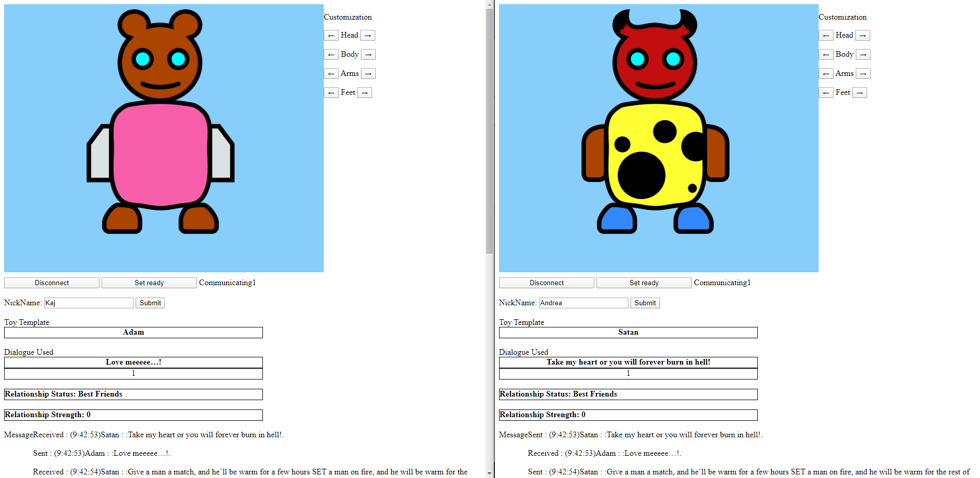Click previous Head arrow in right pane
Screen dimensions: 980x478
[826, 36]
